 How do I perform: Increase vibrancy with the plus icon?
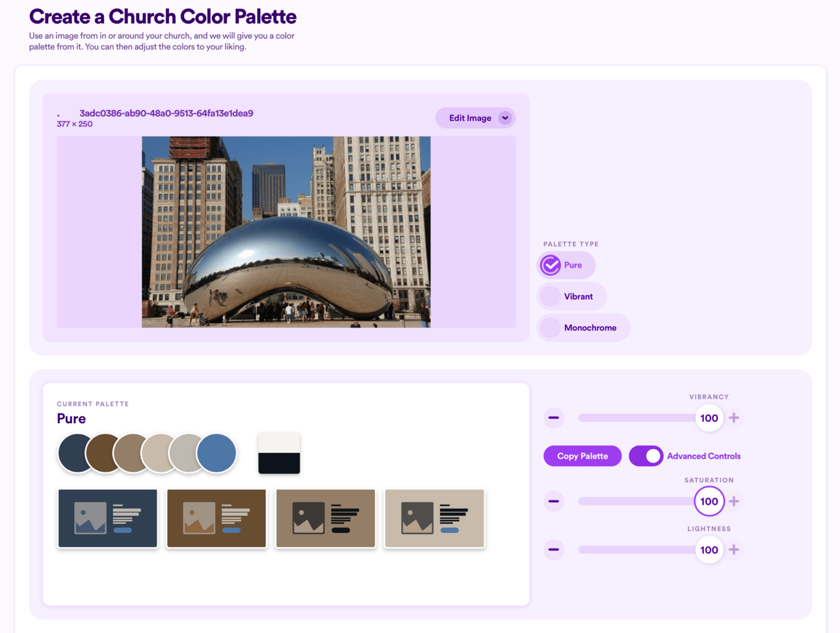(x=734, y=418)
